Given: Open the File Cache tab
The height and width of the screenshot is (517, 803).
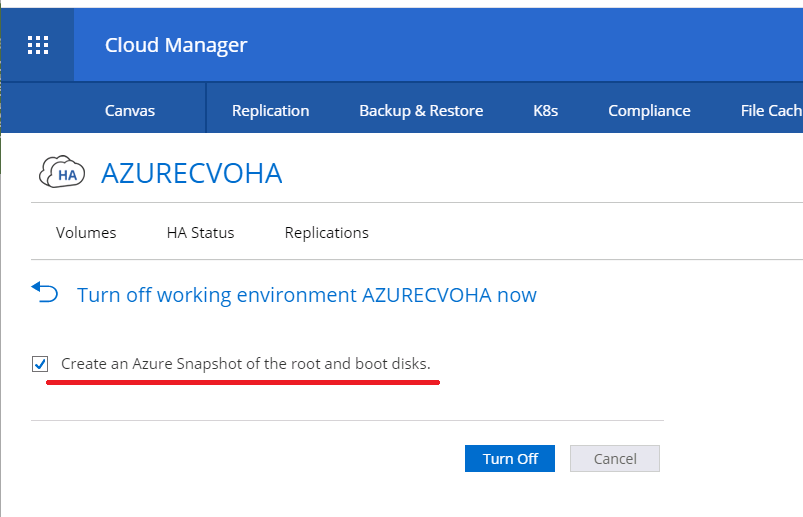Looking at the screenshot, I should 771,111.
